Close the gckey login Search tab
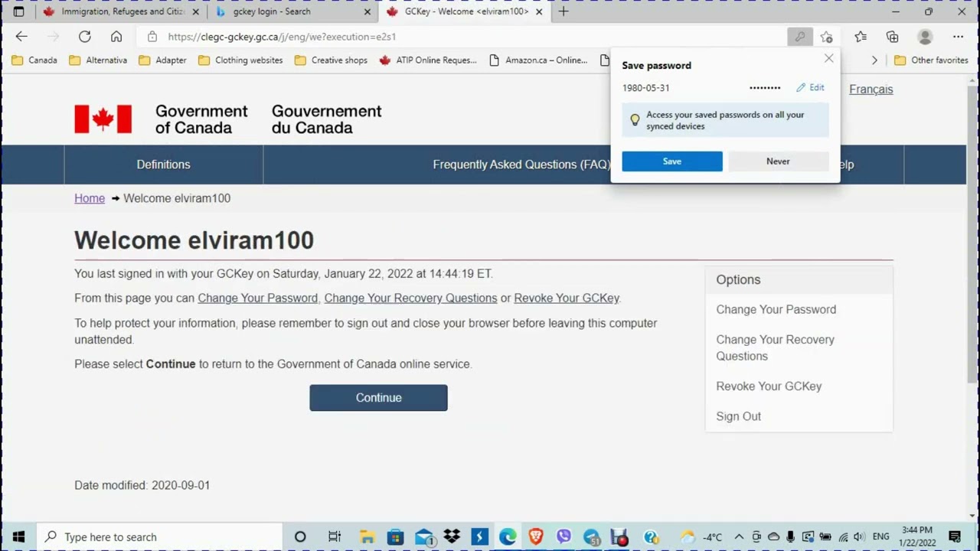 [x=367, y=11]
